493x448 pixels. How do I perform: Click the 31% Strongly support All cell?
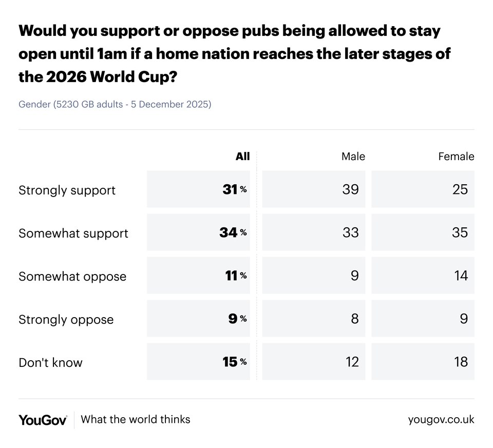pyautogui.click(x=199, y=189)
